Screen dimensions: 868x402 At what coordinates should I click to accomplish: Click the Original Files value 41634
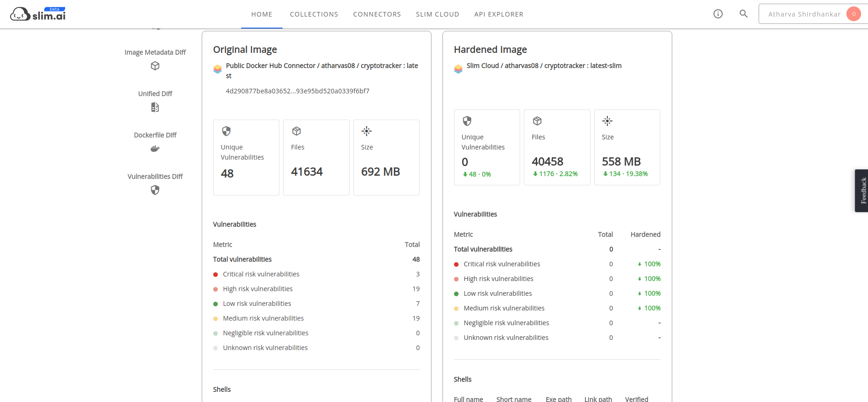click(307, 172)
